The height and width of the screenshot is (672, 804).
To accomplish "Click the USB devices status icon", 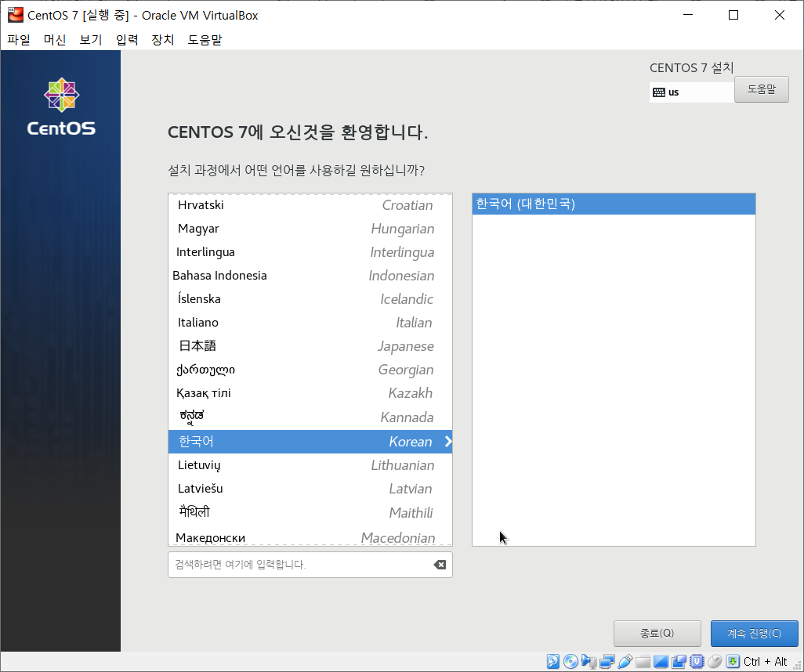I will (625, 661).
